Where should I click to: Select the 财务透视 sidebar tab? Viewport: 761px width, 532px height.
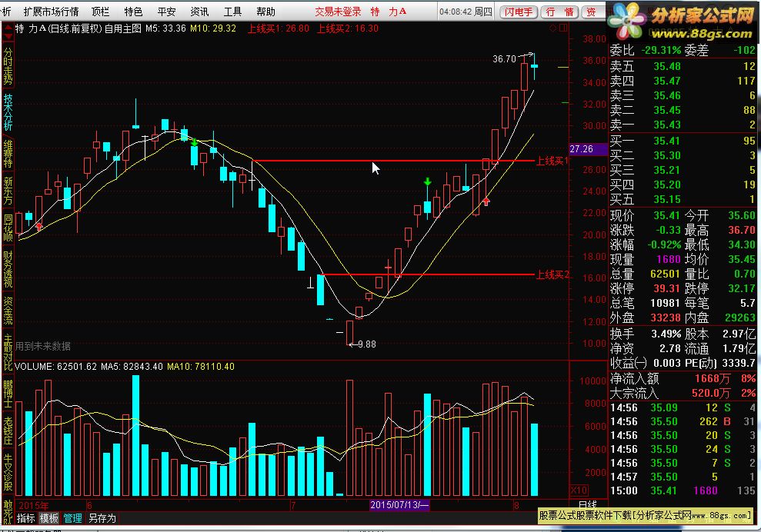pyautogui.click(x=8, y=270)
